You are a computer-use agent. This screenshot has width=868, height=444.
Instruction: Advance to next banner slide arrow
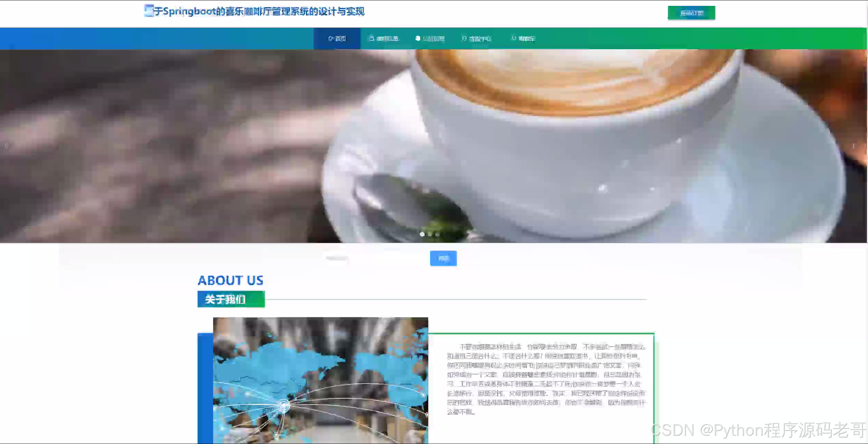854,146
